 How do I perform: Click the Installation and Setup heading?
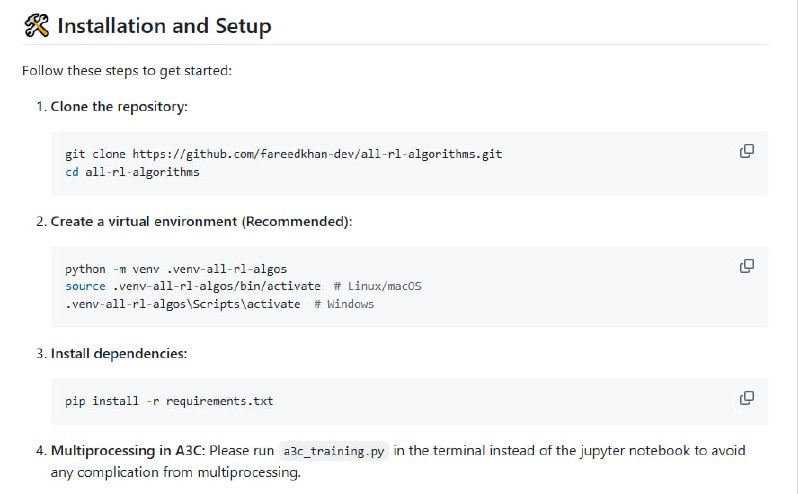pos(164,26)
